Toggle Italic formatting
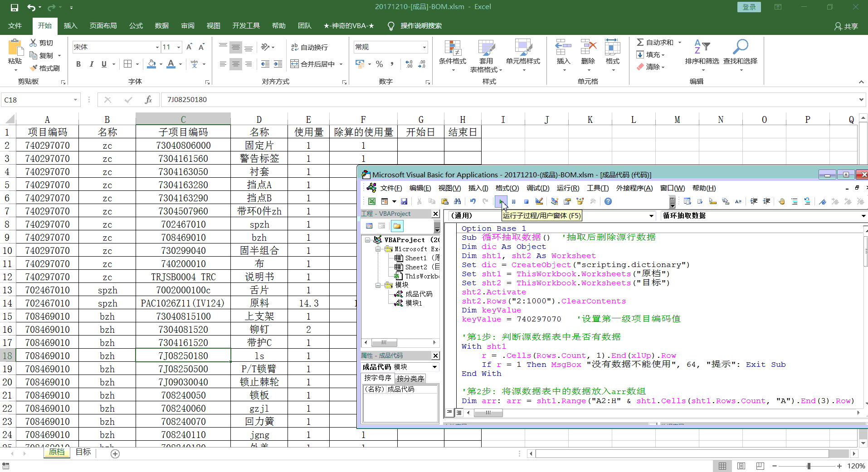 tap(91, 64)
